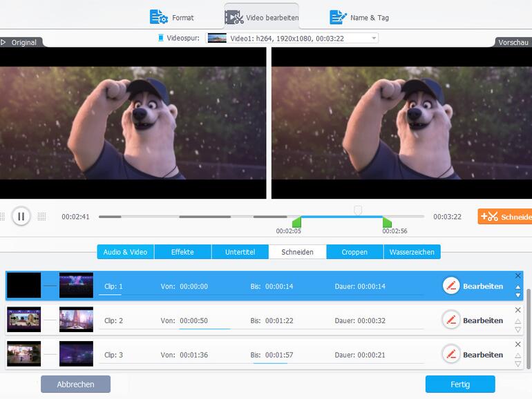Click the clip list scrollbar
Viewport: 532px width, 399px height.
529,329
